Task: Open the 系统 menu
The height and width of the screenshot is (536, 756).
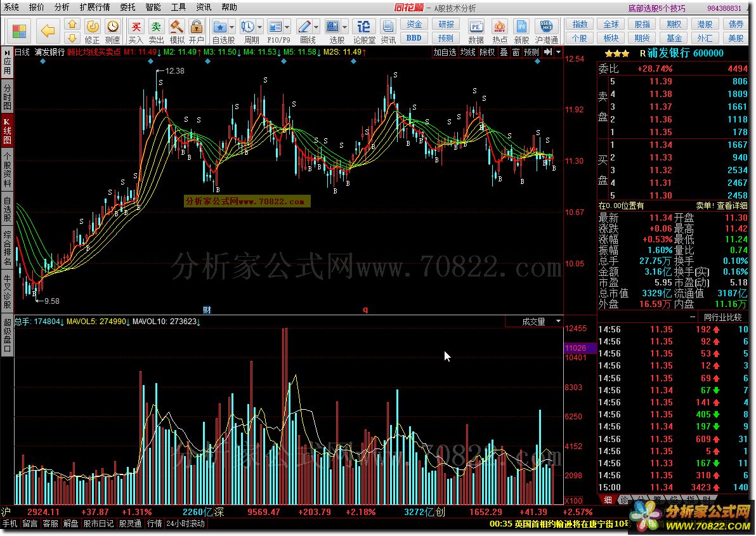Action: 11,7
